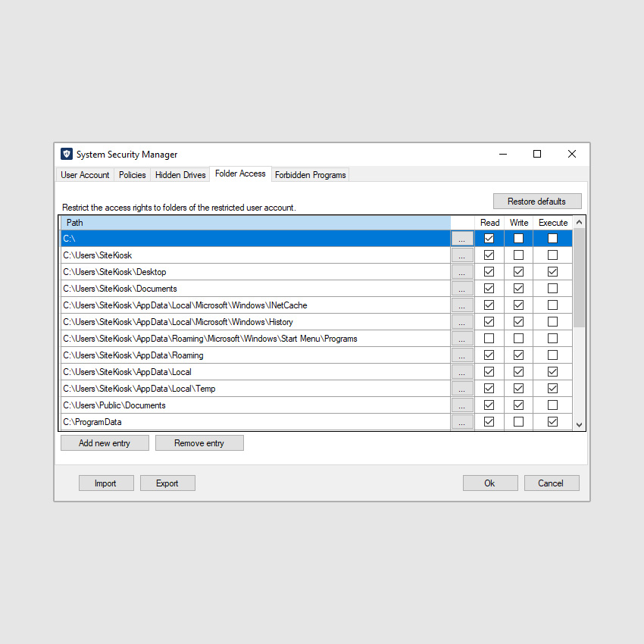Enable Write access for C:\ row
Viewport: 644px width, 644px height.
[x=518, y=239]
